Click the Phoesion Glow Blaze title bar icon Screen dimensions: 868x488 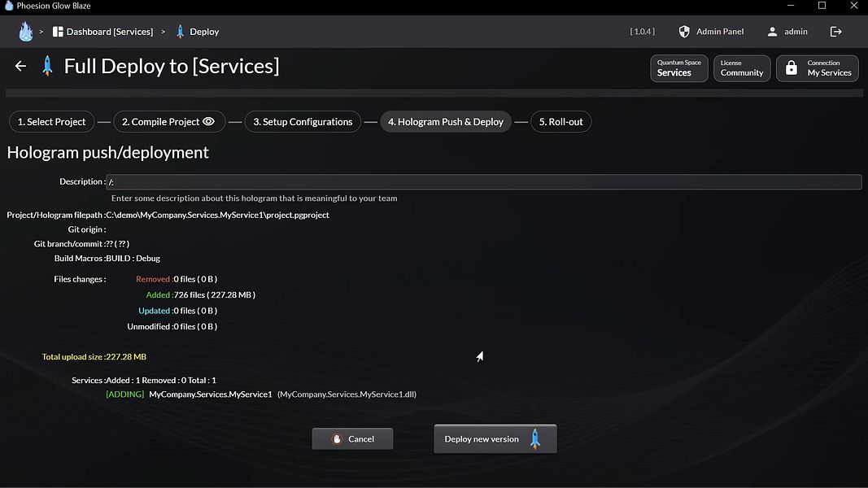coord(9,6)
